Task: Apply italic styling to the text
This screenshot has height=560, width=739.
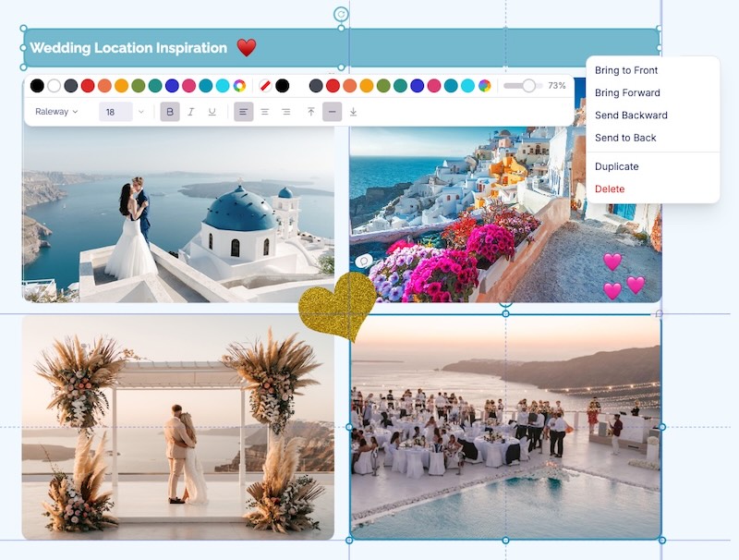Action: click(x=190, y=111)
